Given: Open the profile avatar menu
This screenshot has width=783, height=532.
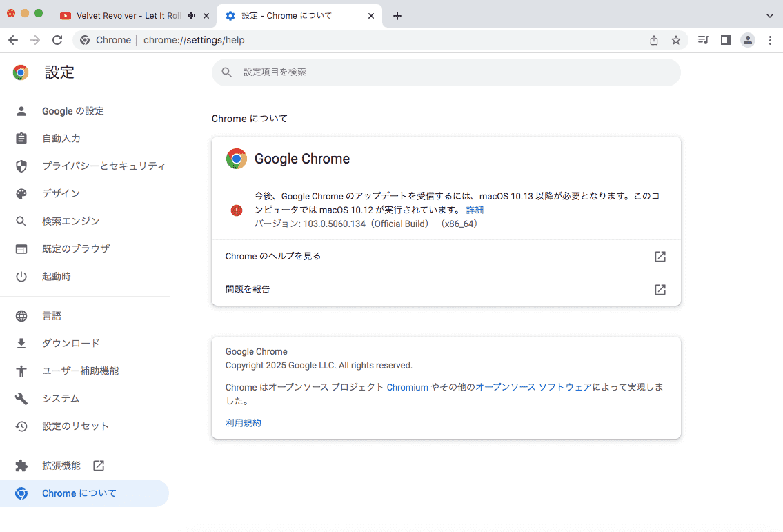Looking at the screenshot, I should (748, 40).
